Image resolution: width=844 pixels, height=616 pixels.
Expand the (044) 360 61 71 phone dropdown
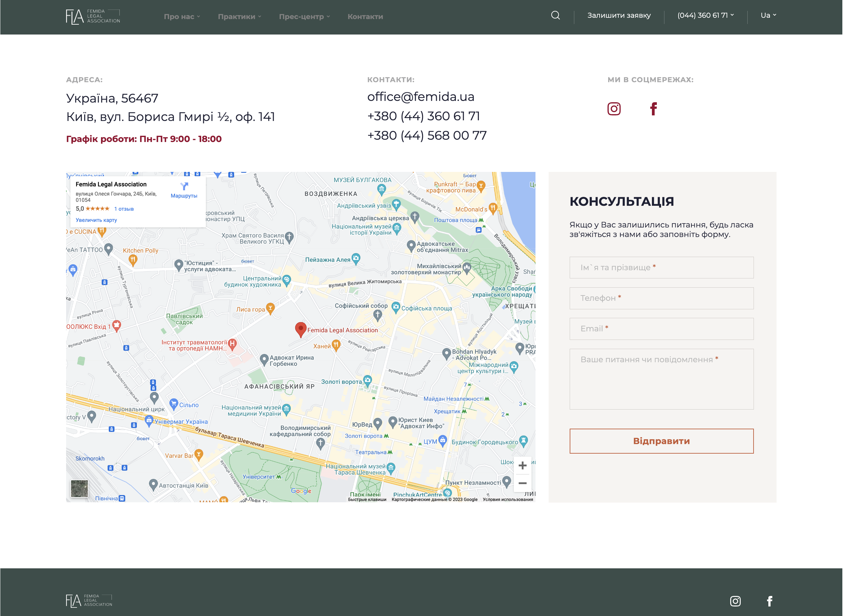pyautogui.click(x=706, y=15)
